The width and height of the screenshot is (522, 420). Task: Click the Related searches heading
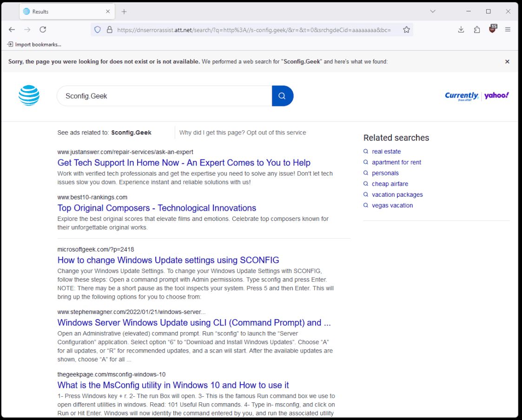tap(396, 138)
